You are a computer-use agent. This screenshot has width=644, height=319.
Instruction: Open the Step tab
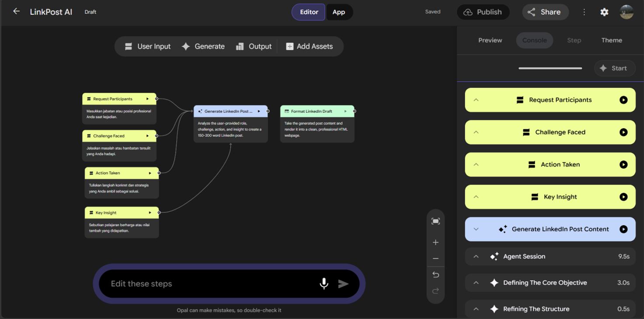[x=574, y=40]
